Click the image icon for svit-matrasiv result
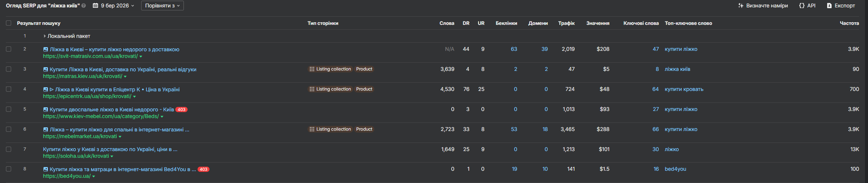The image size is (868, 183). tap(46, 49)
